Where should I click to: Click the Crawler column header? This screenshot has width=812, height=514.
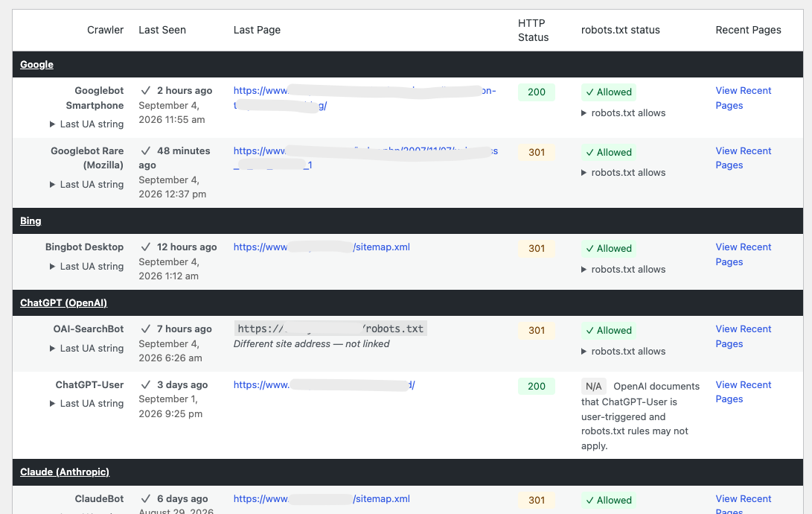[105, 30]
